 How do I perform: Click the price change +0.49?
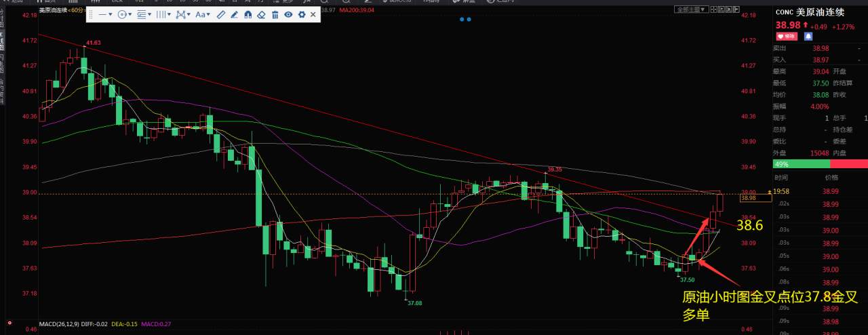[x=818, y=26]
